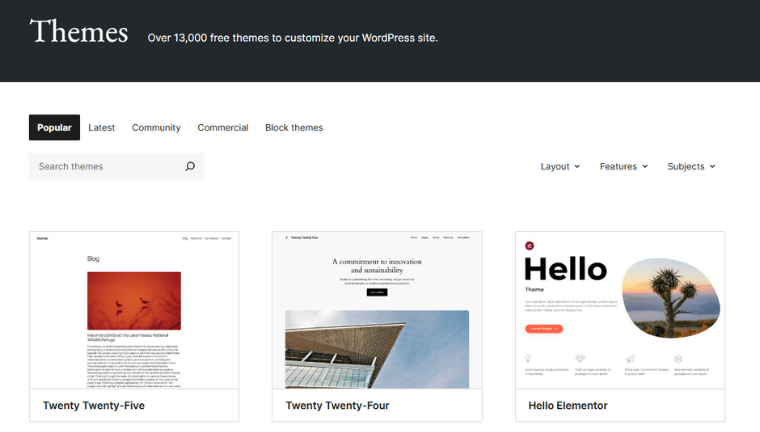Click the Twenty Twenty-Five theme title
Image resolution: width=760 pixels, height=432 pixels.
coord(94,405)
